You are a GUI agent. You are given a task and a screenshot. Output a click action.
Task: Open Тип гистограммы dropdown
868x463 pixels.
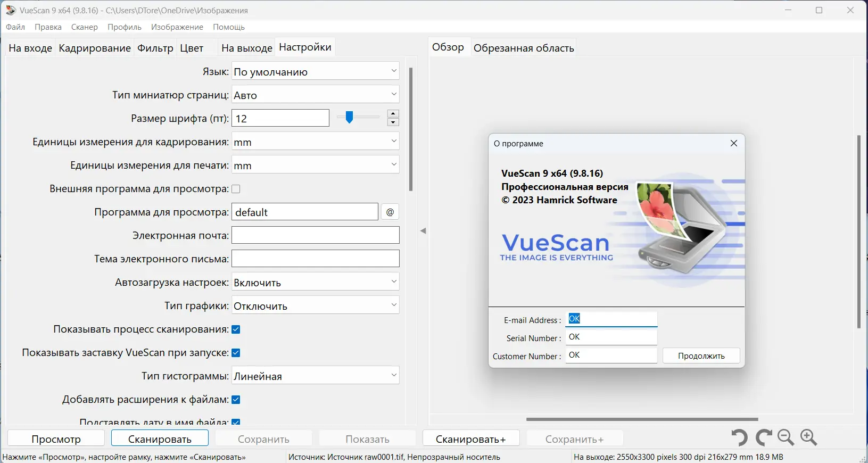coord(316,376)
